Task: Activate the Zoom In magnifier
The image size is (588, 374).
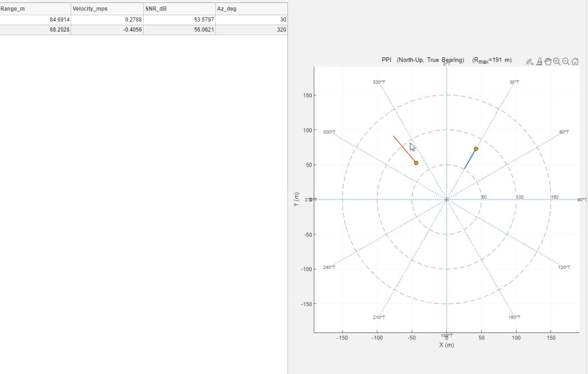Action: pos(557,62)
